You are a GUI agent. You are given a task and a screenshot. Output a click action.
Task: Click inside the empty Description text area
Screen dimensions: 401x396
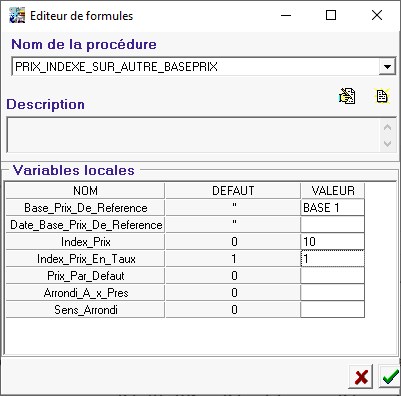193,135
